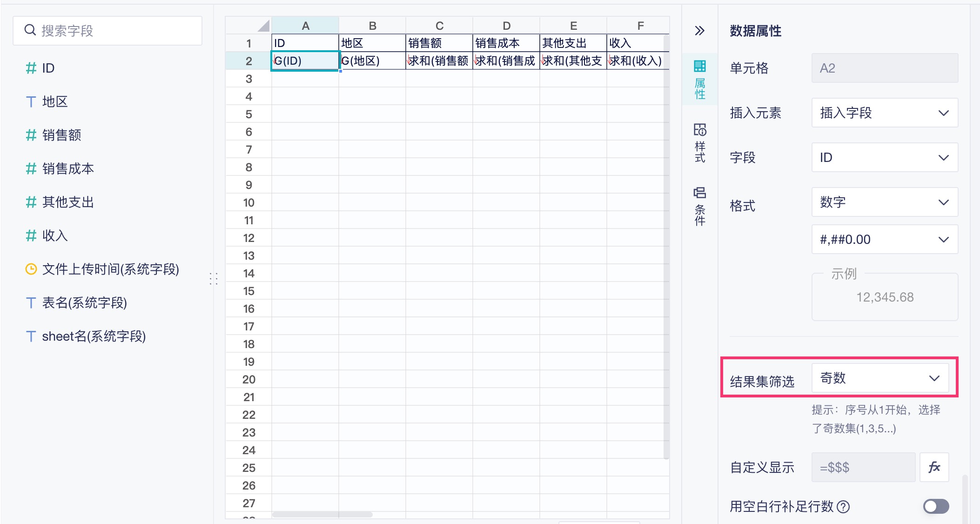This screenshot has width=980, height=524.
Task: Select the clock-icon field 文件上传时间(系统字段)
Action: click(110, 269)
